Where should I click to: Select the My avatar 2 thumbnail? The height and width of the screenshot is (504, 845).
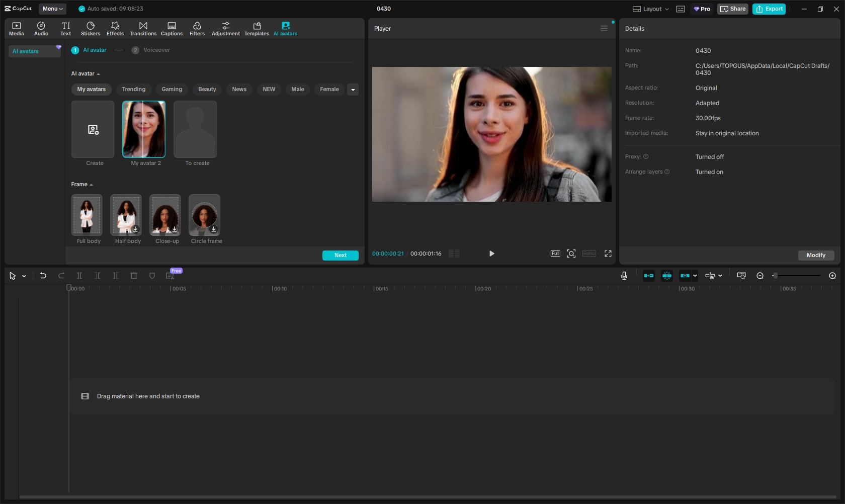pyautogui.click(x=144, y=129)
